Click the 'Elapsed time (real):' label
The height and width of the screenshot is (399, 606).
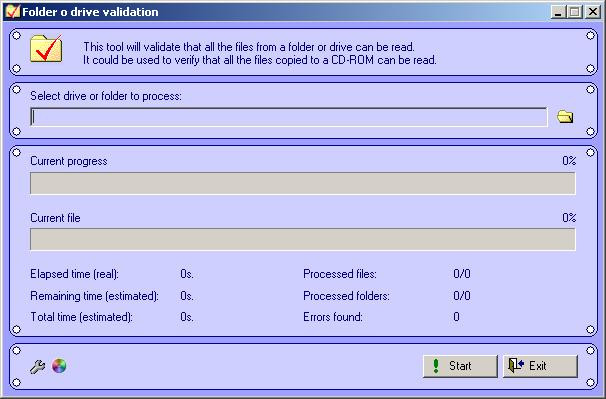tap(75, 274)
